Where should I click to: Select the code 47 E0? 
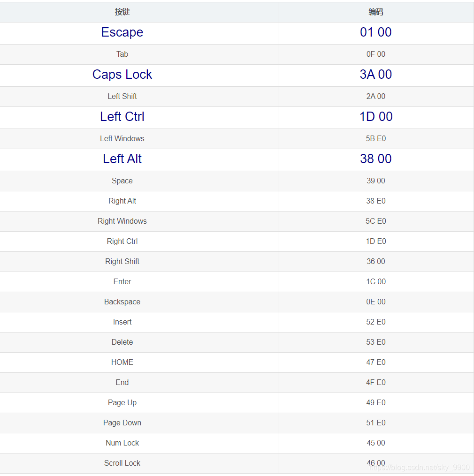pyautogui.click(x=376, y=362)
